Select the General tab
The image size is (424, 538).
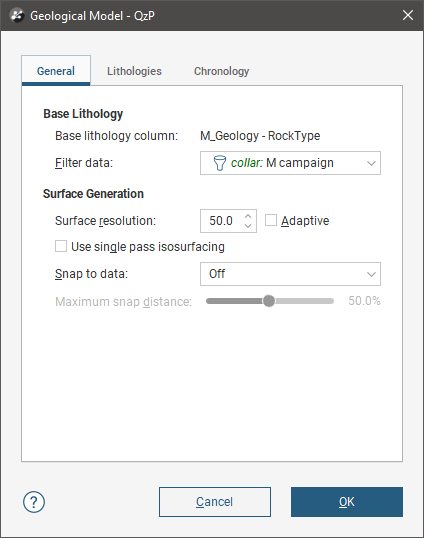click(x=56, y=71)
